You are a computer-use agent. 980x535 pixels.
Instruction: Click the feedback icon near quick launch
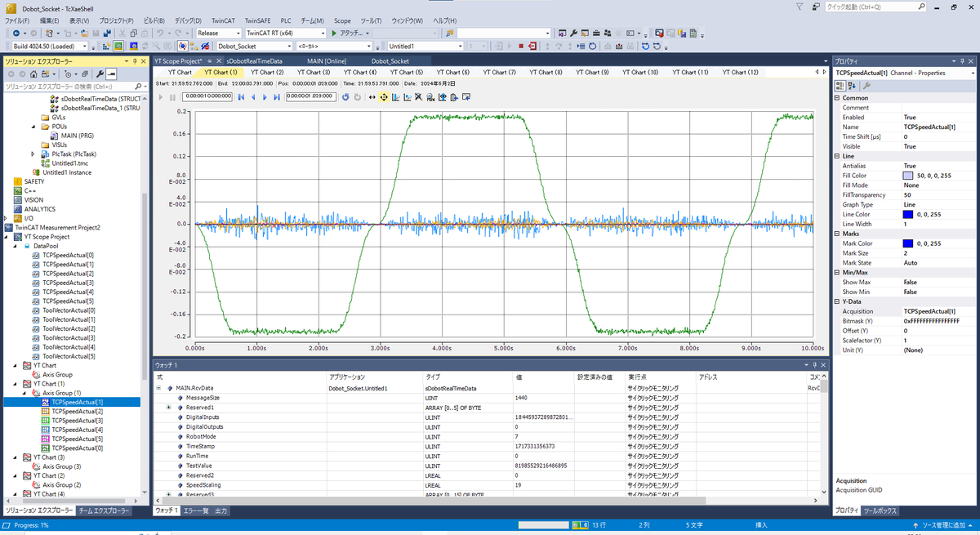815,7
